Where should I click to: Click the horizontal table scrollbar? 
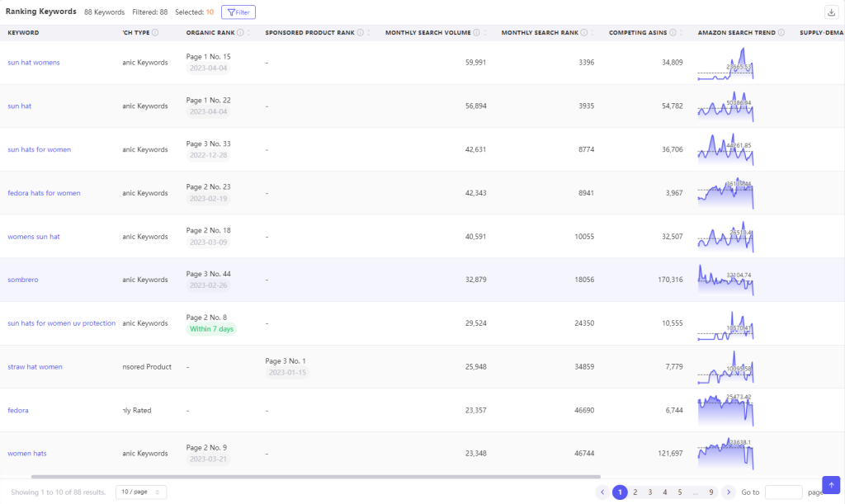click(316, 477)
